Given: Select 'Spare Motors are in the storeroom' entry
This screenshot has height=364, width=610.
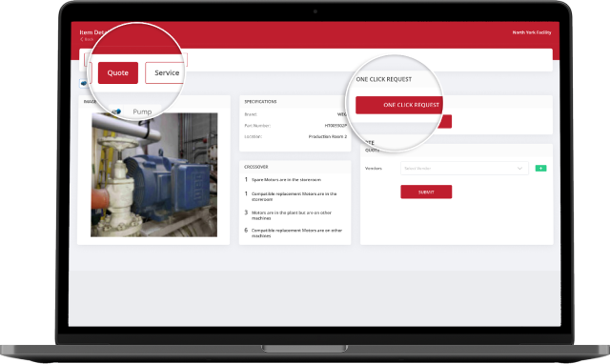Looking at the screenshot, I should click(x=286, y=180).
